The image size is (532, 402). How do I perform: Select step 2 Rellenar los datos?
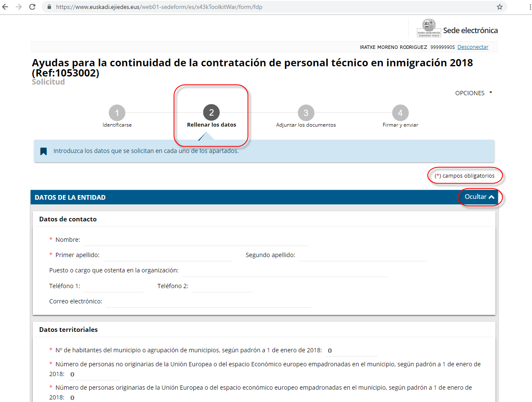pyautogui.click(x=211, y=113)
